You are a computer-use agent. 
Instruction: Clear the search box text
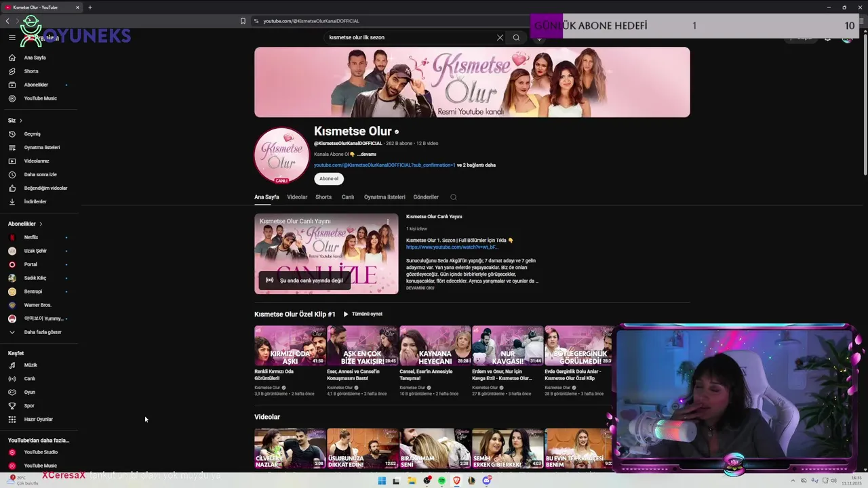click(x=500, y=38)
